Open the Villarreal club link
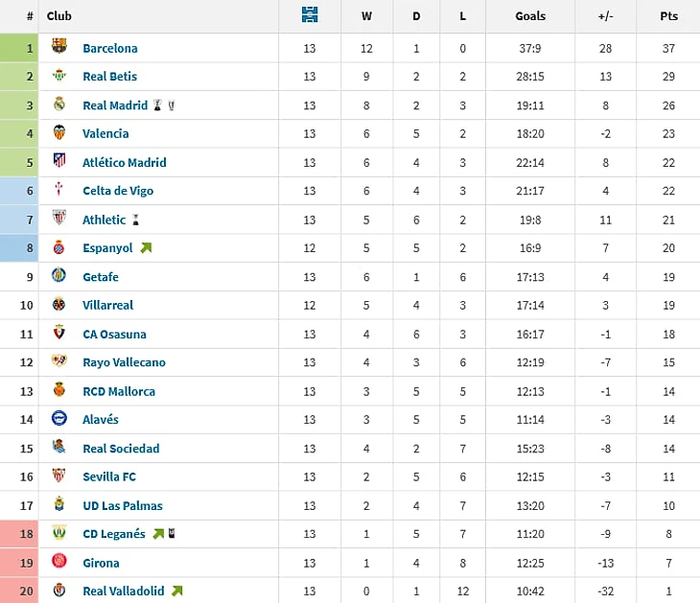 tap(107, 305)
